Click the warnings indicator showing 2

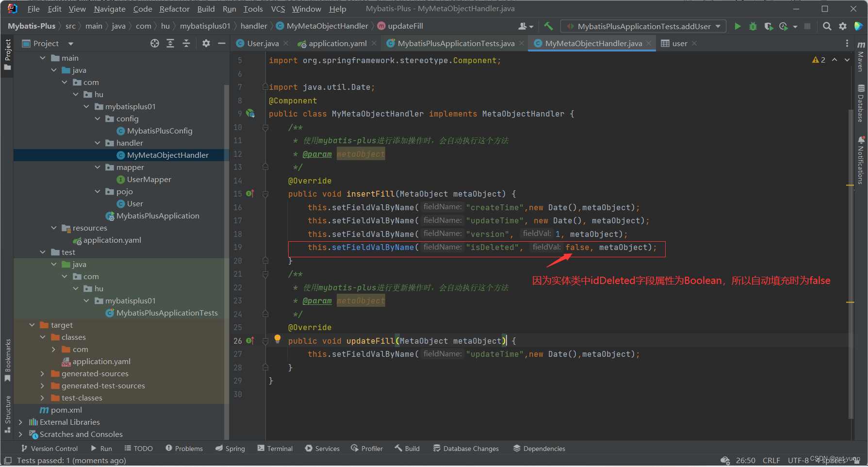(819, 60)
